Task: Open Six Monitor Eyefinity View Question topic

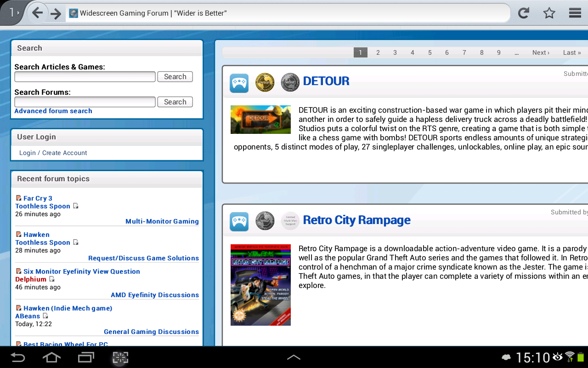Action: pos(82,271)
